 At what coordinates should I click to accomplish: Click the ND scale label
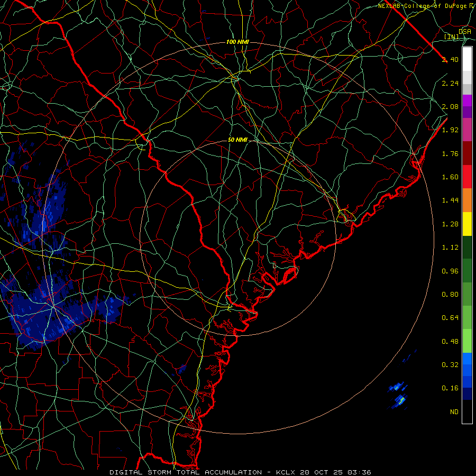[x=454, y=412]
